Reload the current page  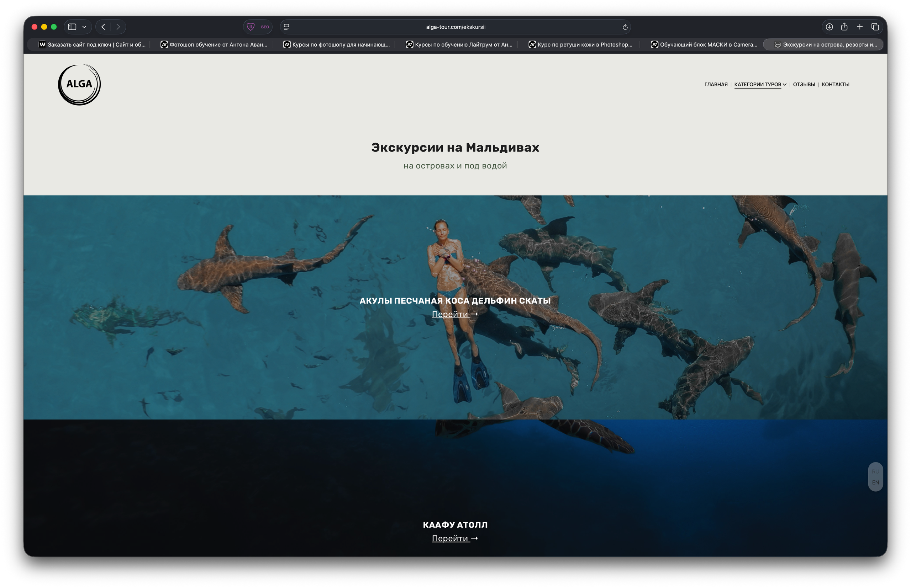pos(625,27)
